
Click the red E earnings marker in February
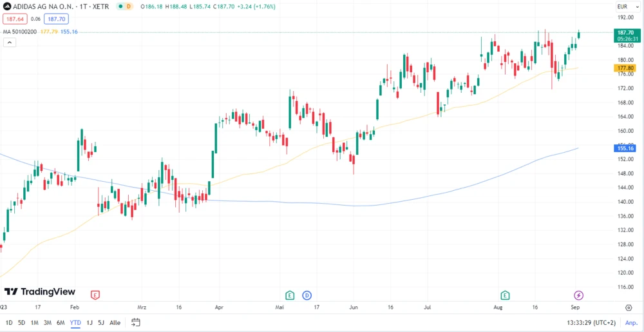click(95, 295)
